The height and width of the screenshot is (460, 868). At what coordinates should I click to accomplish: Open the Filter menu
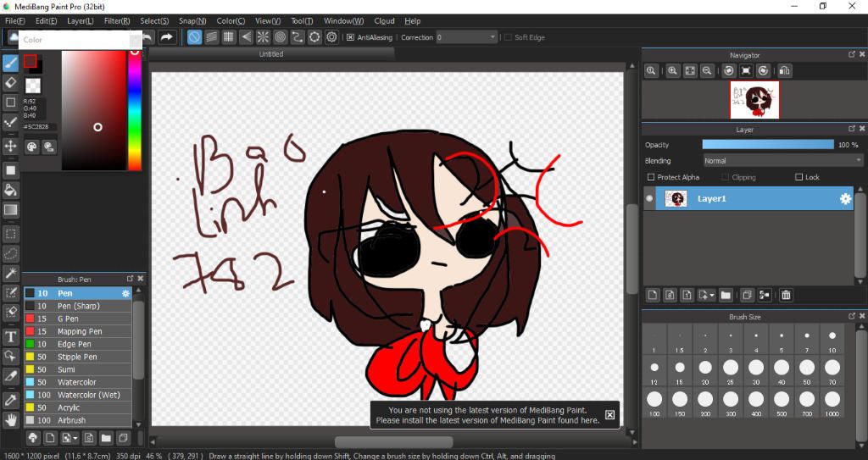pos(117,21)
